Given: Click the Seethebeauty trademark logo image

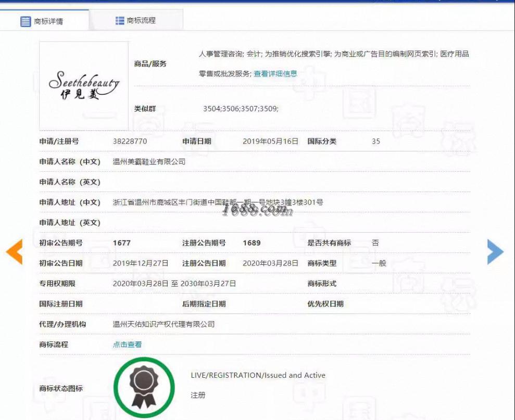Looking at the screenshot, I should pyautogui.click(x=84, y=85).
